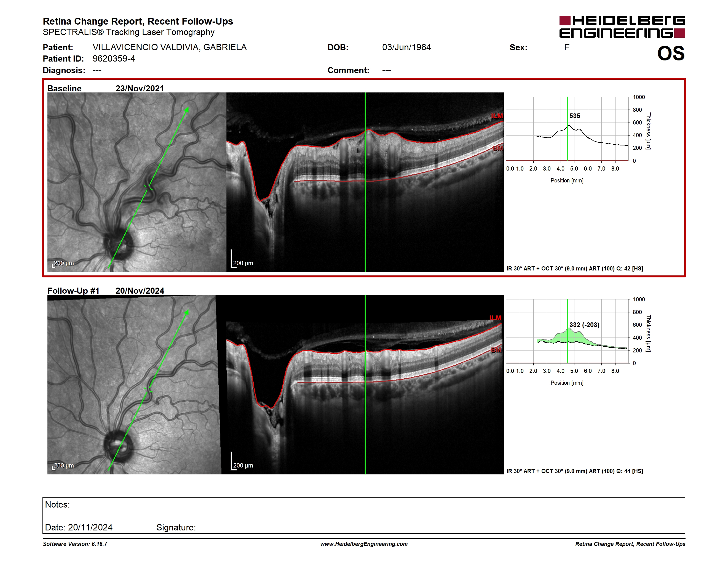Click the baseline thickness profile graph

tap(567, 129)
